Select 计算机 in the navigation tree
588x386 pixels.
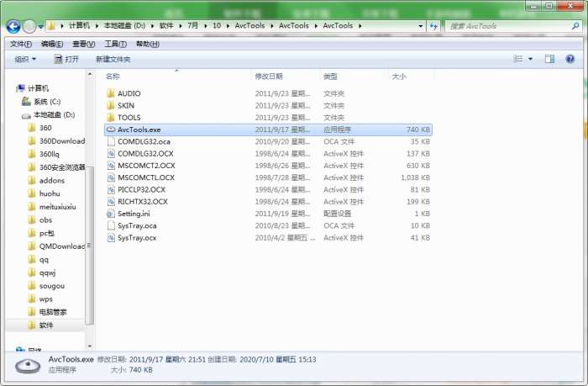click(32, 88)
